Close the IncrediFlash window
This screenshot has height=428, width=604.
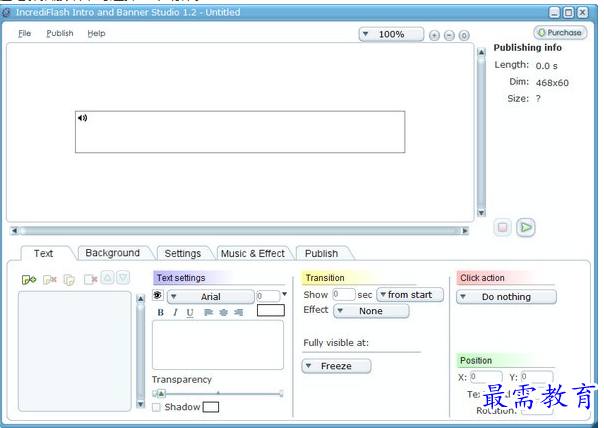583,13
